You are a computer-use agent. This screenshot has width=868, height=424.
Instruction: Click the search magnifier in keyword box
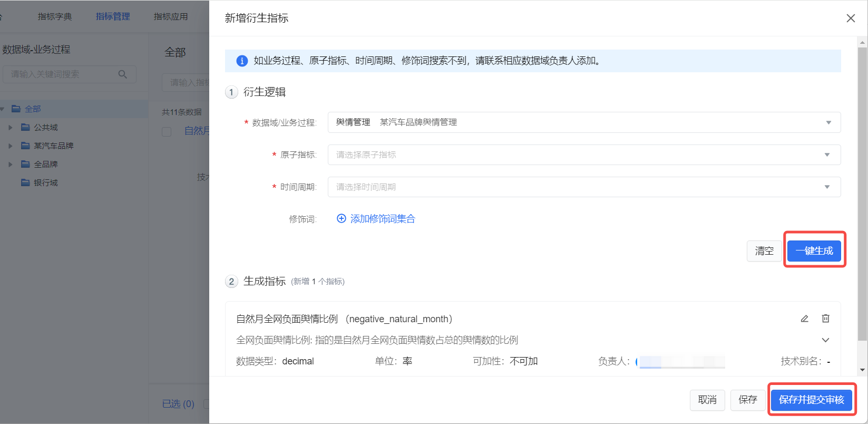(x=122, y=74)
